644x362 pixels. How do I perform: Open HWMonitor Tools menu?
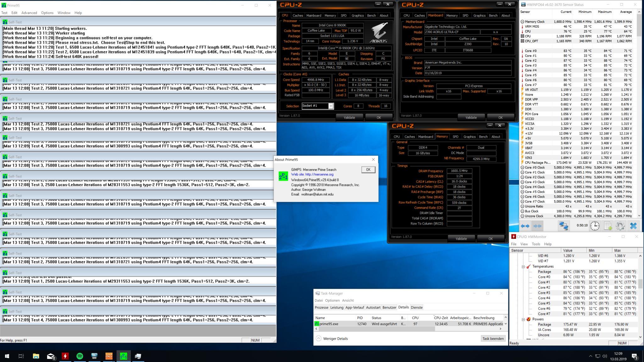[536, 244]
